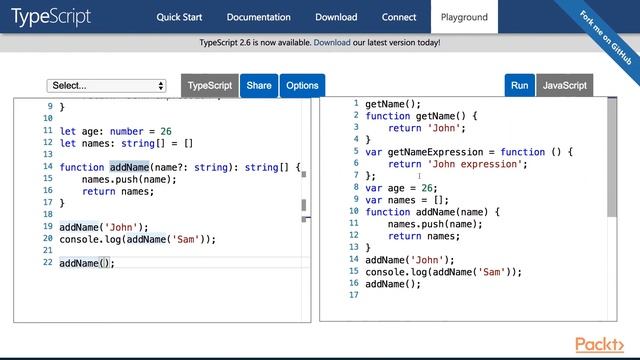Click addName('John'); on editor line 19
Screen dimensions: 640x360
point(104,227)
